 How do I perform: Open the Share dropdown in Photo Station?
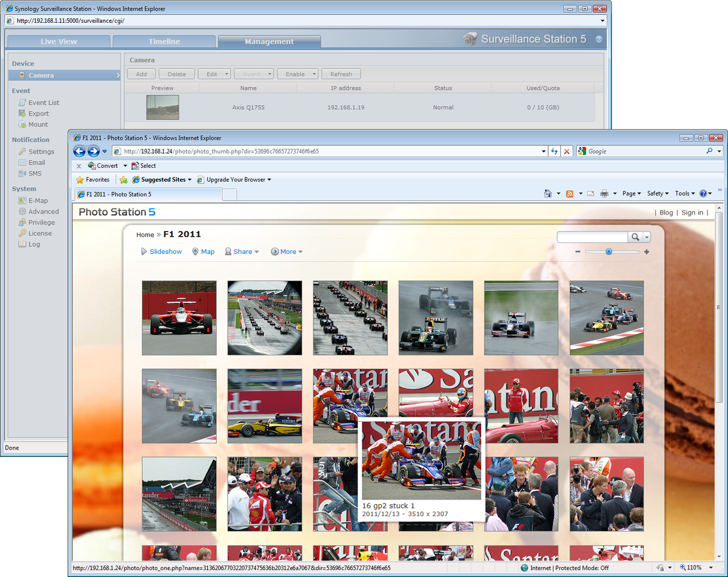tap(242, 252)
